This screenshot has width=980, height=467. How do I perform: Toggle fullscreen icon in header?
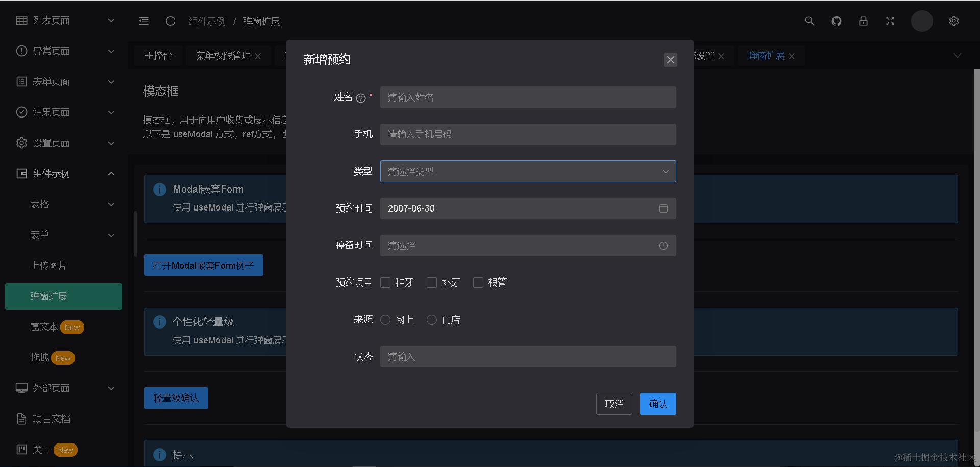coord(890,21)
